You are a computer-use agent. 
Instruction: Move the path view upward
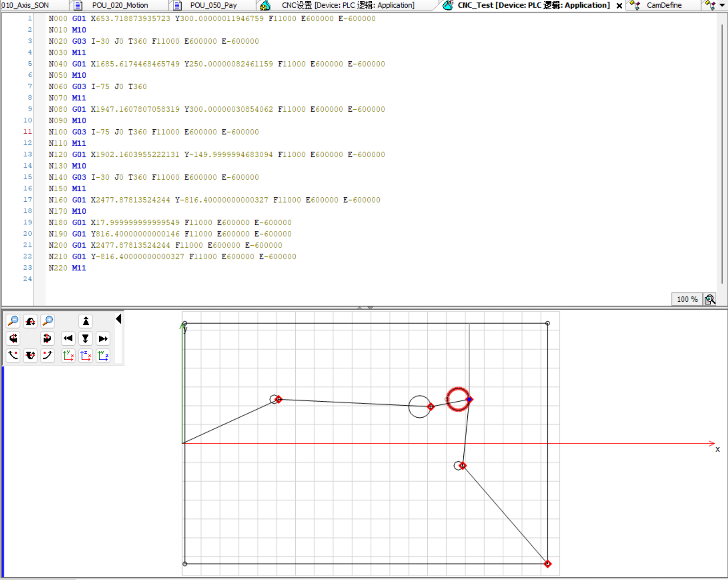[85, 321]
